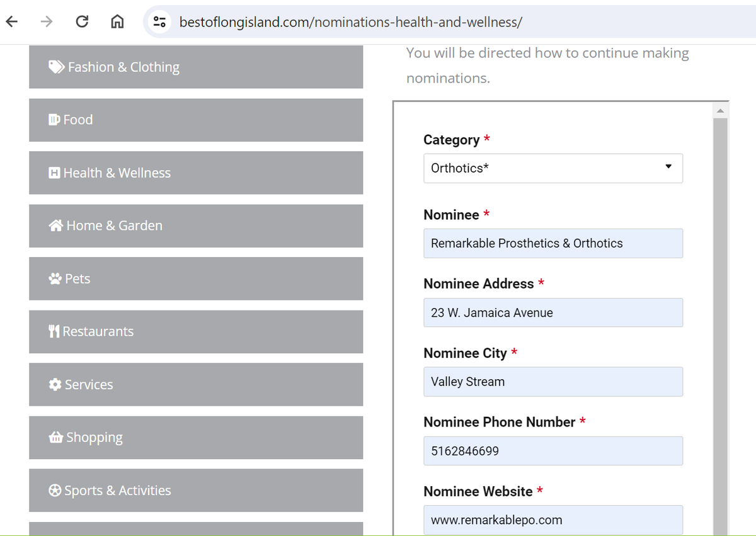Focus the Nominee Phone Number field
This screenshot has height=536, width=756.
[553, 451]
